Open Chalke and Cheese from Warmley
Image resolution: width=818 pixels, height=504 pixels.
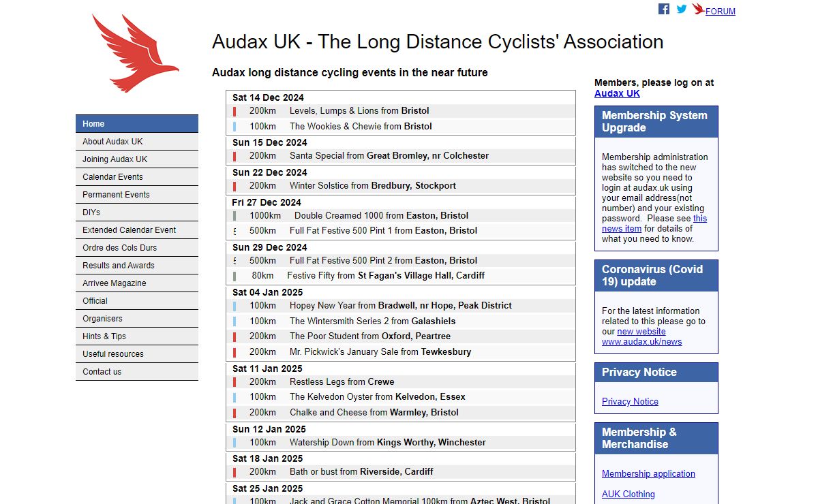coord(401,413)
